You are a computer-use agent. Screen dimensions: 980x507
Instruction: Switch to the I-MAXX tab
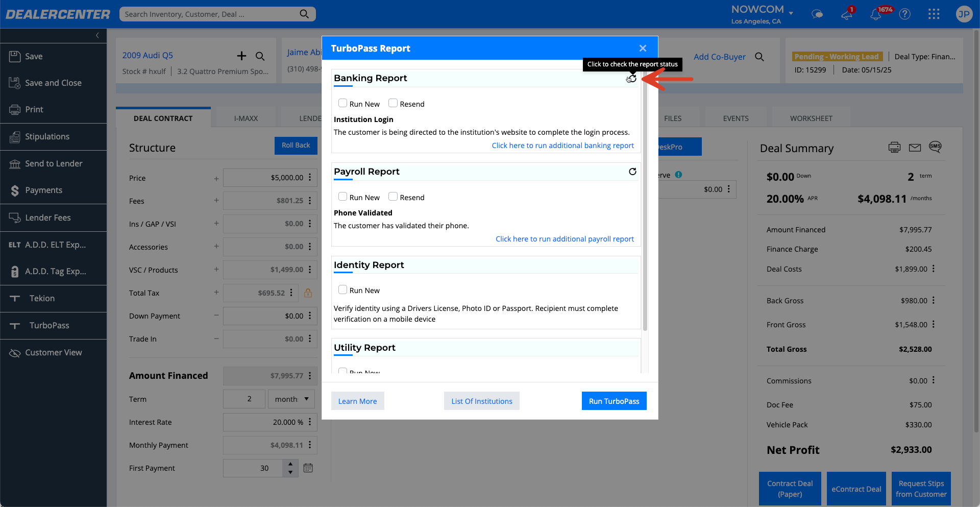tap(246, 118)
